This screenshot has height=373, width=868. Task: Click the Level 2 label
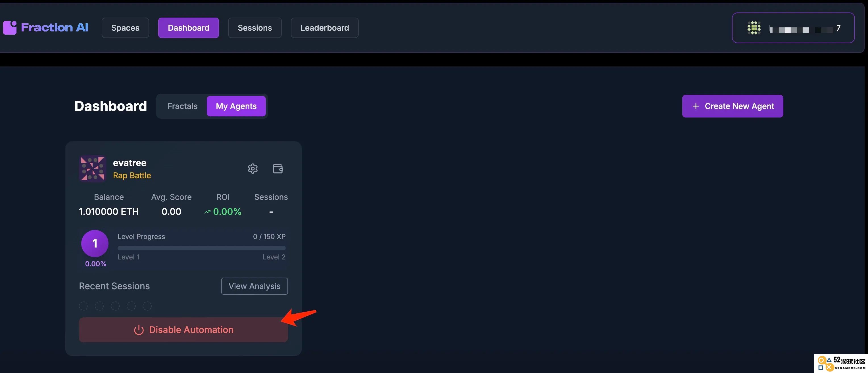274,257
